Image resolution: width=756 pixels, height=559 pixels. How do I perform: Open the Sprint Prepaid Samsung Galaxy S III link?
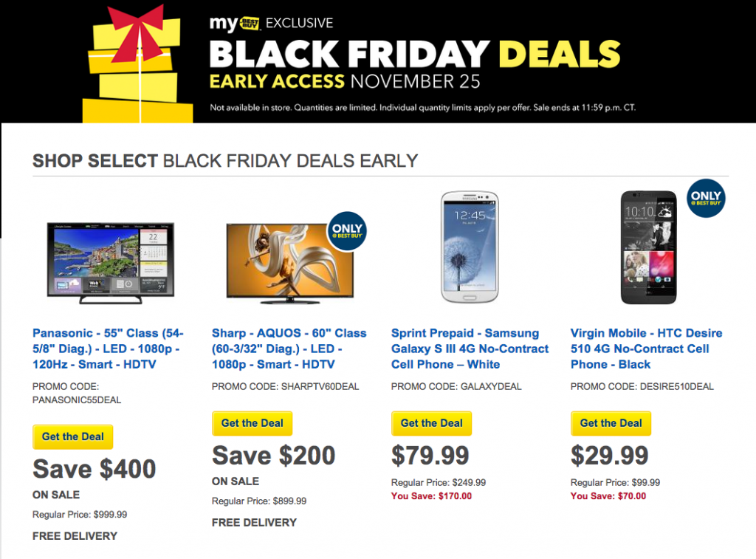pyautogui.click(x=470, y=349)
